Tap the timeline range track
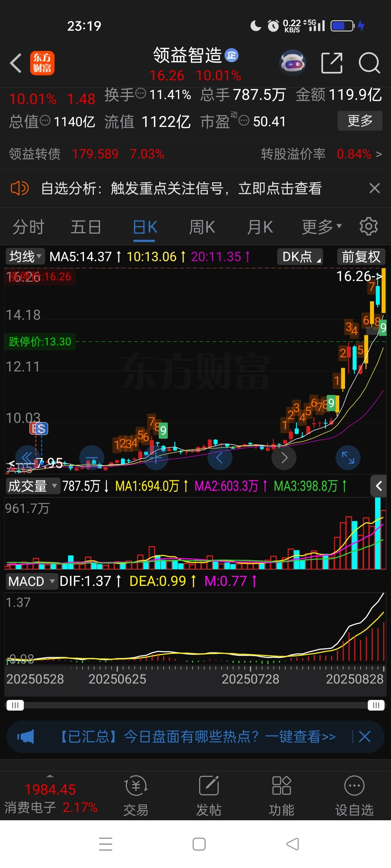391x868 pixels. tap(195, 705)
